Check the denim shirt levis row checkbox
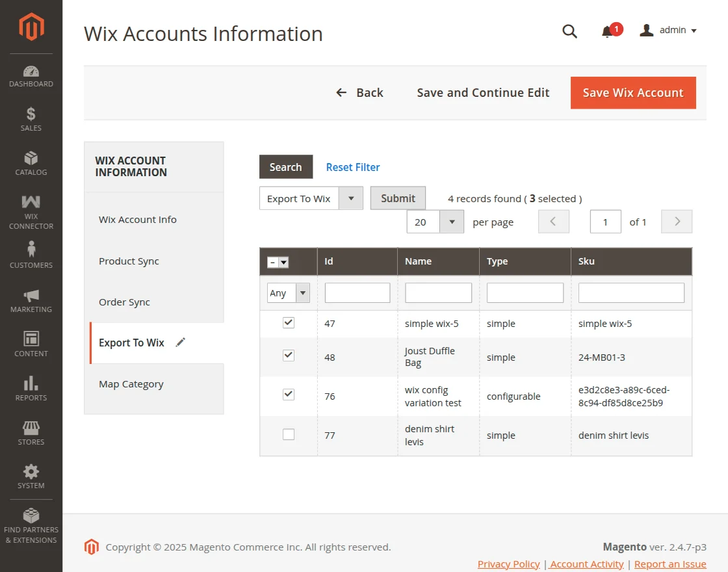Viewport: 728px width, 572px height. click(289, 434)
